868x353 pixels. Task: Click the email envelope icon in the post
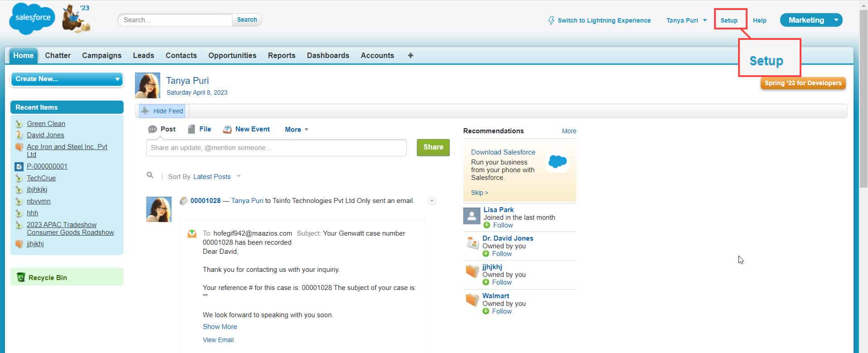[x=192, y=234]
